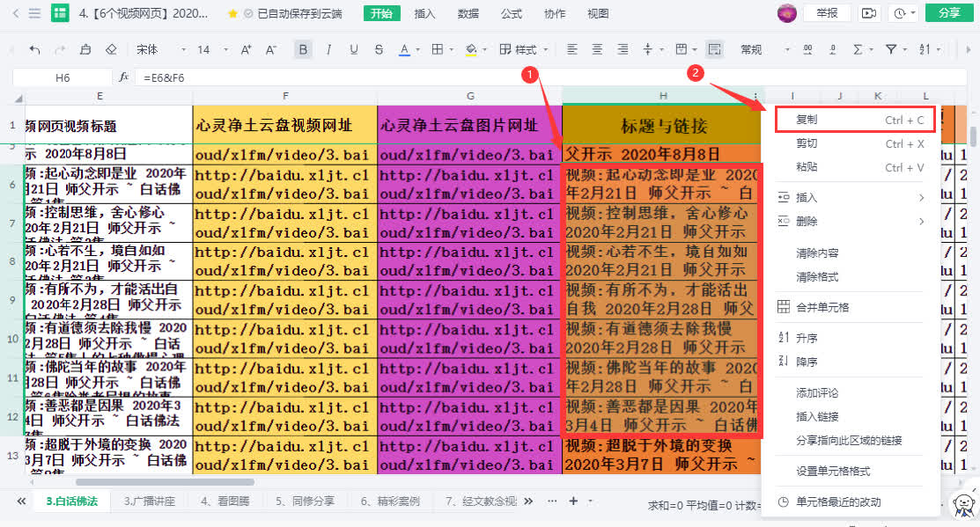
Task: Open the 3.广播讲座 sheet tab
Action: tap(150, 501)
